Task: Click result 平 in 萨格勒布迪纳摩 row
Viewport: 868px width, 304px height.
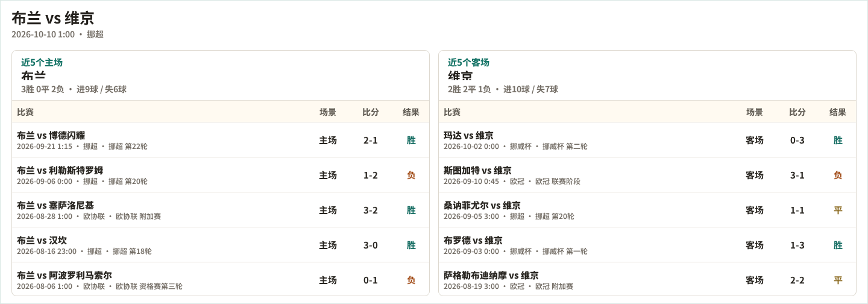Action: click(838, 280)
